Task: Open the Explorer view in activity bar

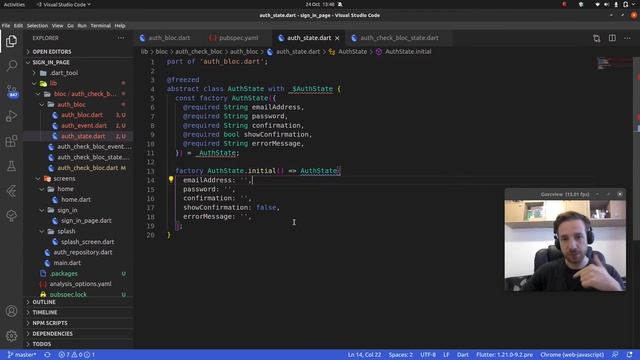Action: (11, 41)
